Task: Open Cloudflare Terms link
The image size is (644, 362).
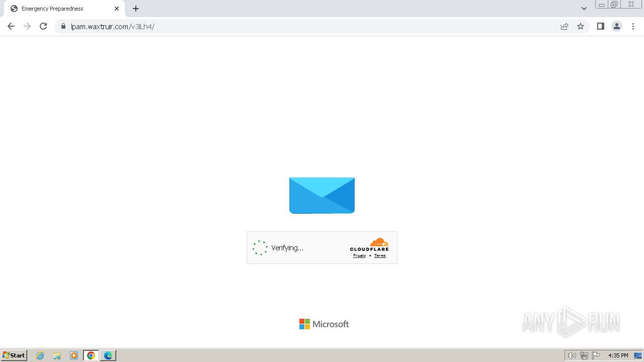Action: (x=380, y=255)
